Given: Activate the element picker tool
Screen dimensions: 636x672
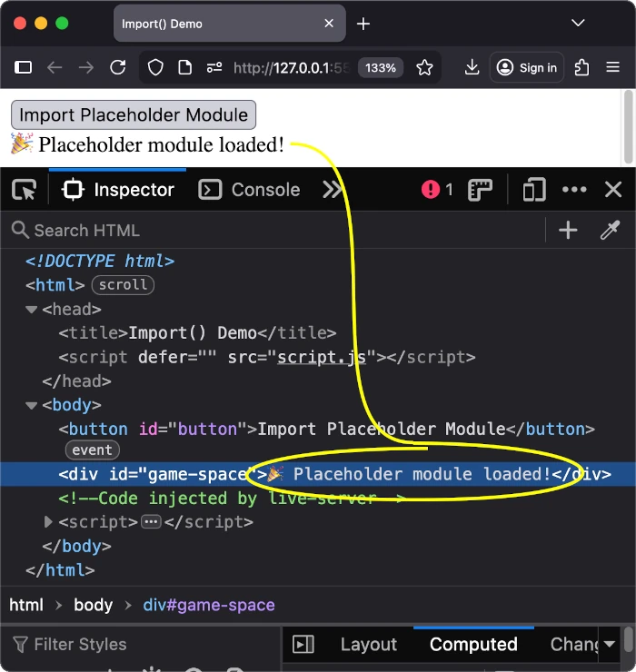Looking at the screenshot, I should point(25,190).
